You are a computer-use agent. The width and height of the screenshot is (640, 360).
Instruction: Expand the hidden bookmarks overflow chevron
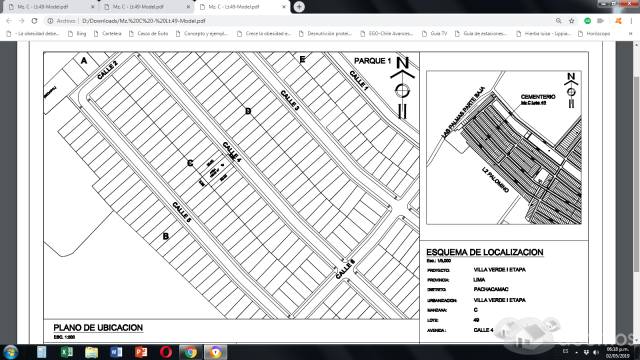631,33
